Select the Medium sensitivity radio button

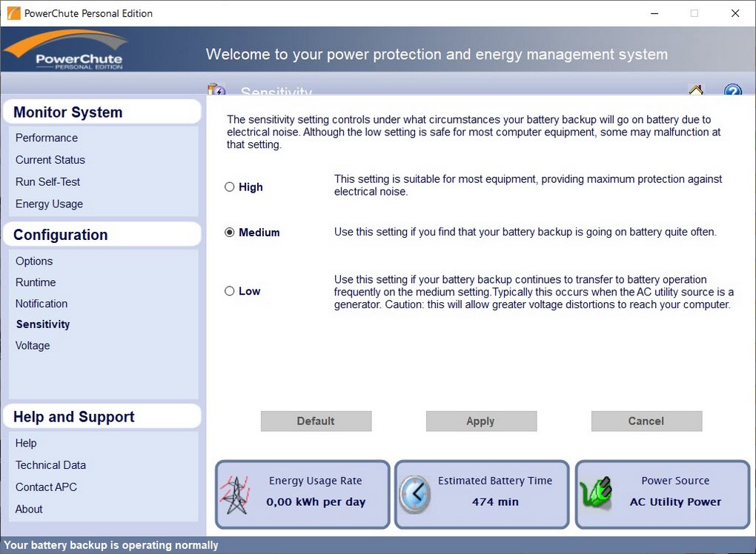tap(230, 233)
